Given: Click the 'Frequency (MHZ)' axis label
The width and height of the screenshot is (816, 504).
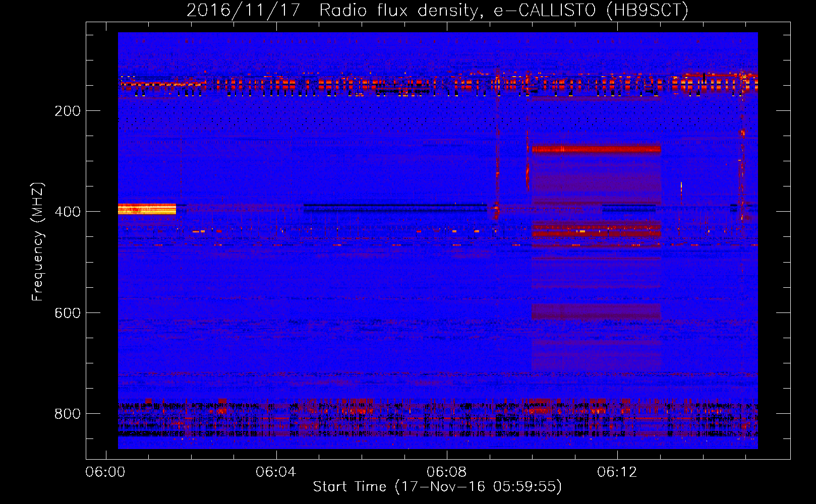Looking at the screenshot, I should (38, 241).
